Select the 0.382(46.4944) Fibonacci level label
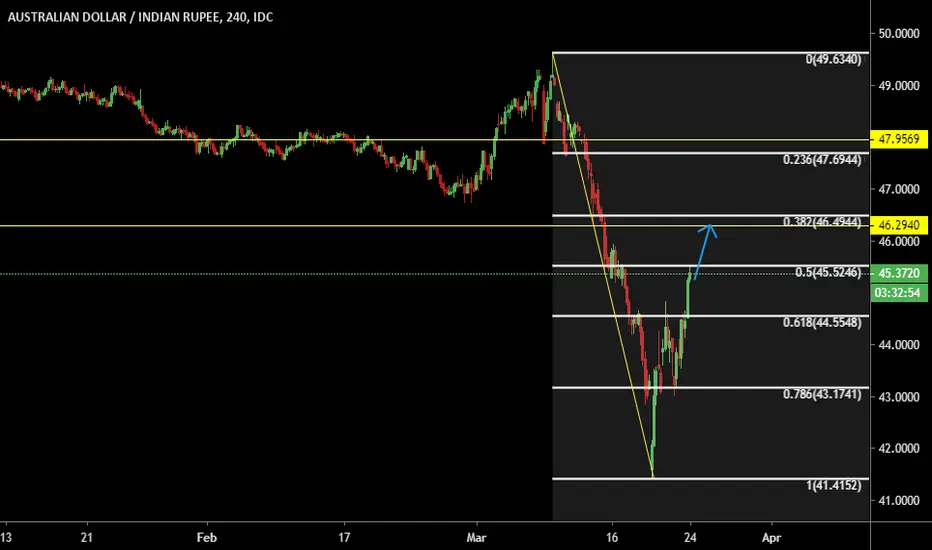The width and height of the screenshot is (932, 550). tap(821, 222)
